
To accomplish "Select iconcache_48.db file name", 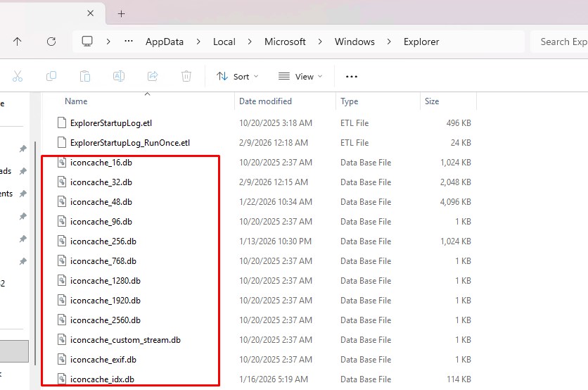I will [x=101, y=202].
